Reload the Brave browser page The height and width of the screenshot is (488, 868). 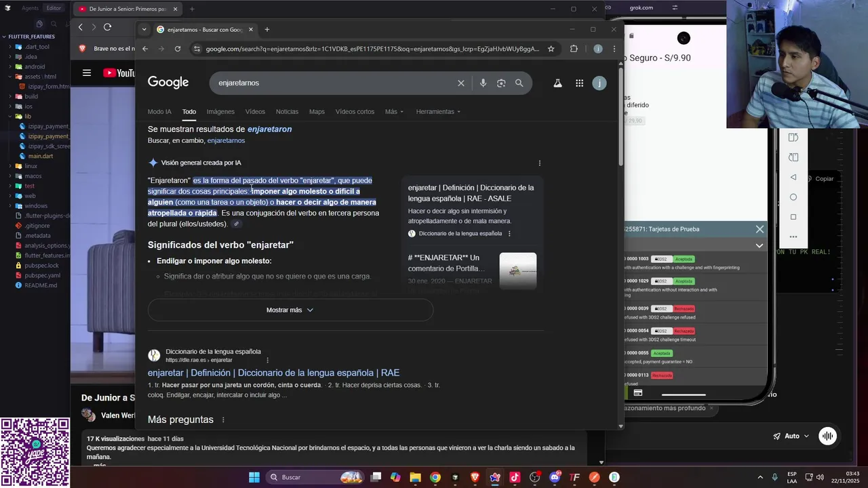107,27
